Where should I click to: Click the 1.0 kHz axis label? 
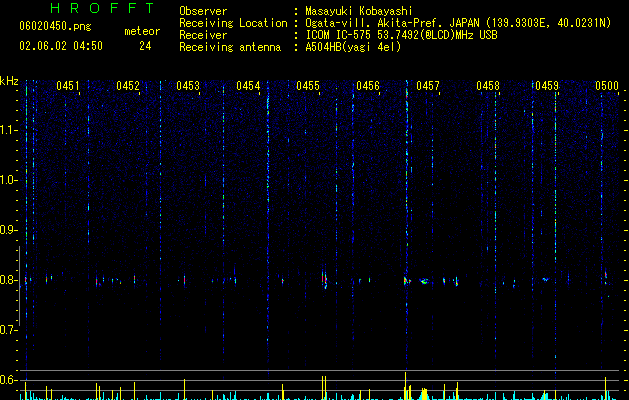click(x=8, y=180)
